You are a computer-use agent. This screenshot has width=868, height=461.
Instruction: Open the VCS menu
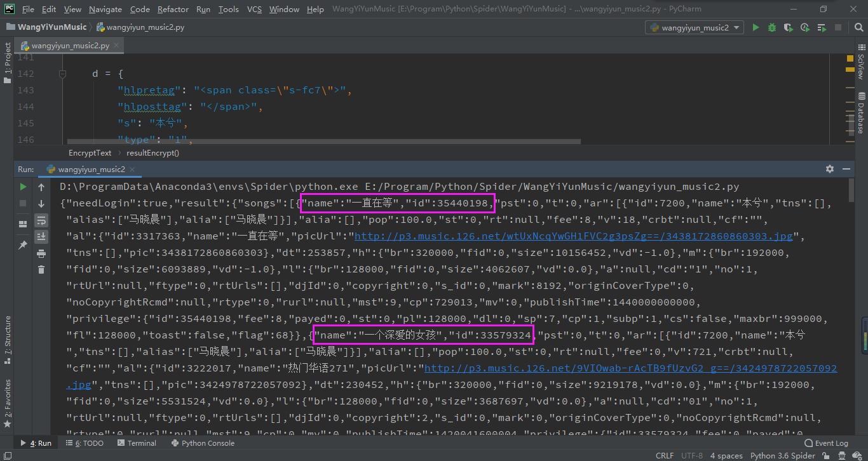point(254,9)
